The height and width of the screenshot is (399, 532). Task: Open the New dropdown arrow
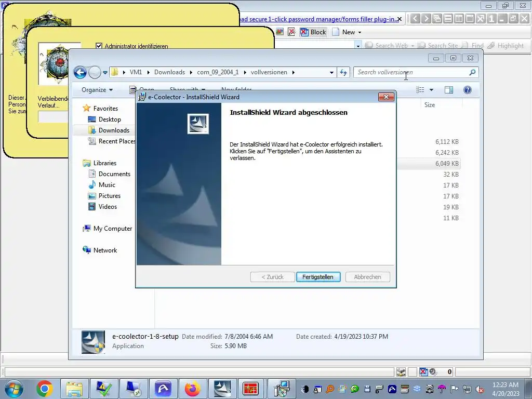coord(360,33)
